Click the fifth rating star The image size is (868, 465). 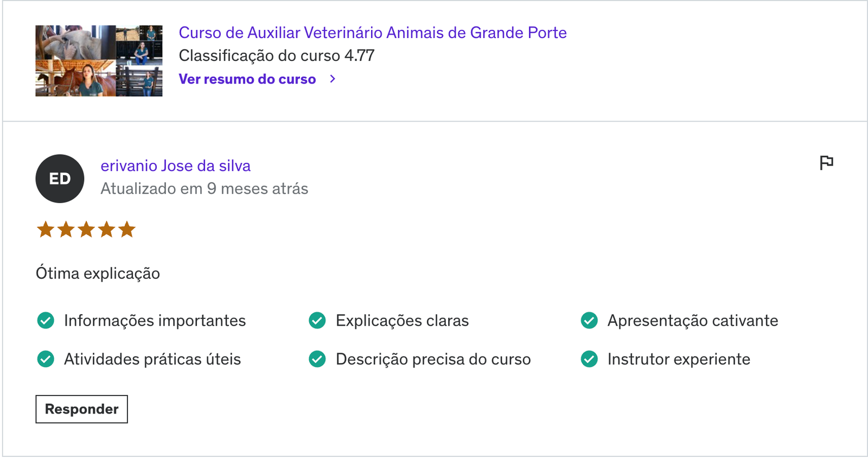coord(127,230)
